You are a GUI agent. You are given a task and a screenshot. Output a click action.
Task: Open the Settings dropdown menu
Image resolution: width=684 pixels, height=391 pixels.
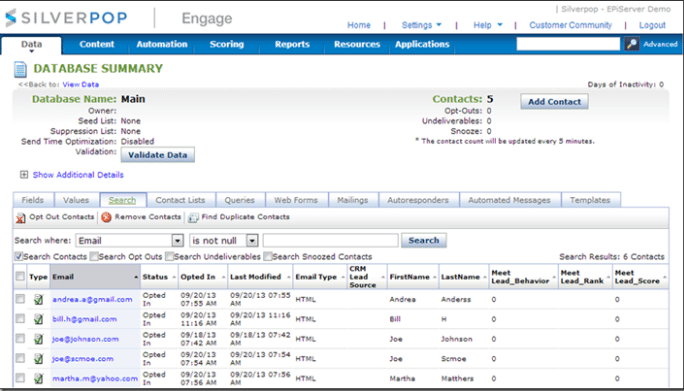click(421, 25)
